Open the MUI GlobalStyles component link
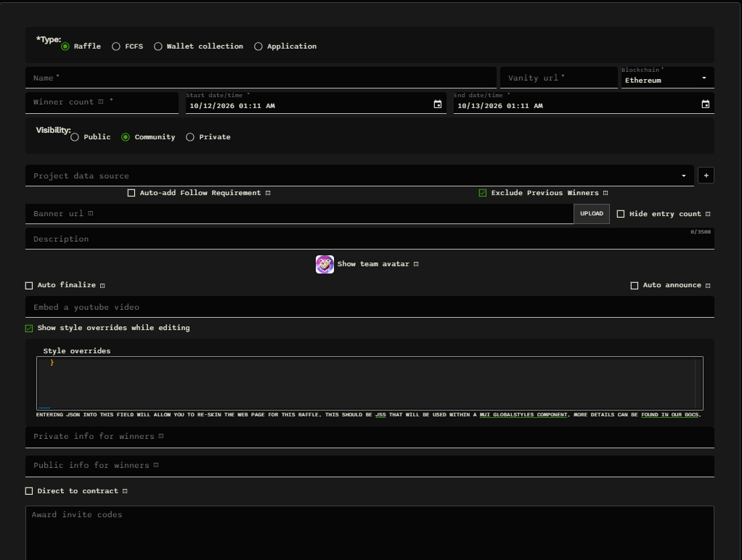 [x=523, y=415]
